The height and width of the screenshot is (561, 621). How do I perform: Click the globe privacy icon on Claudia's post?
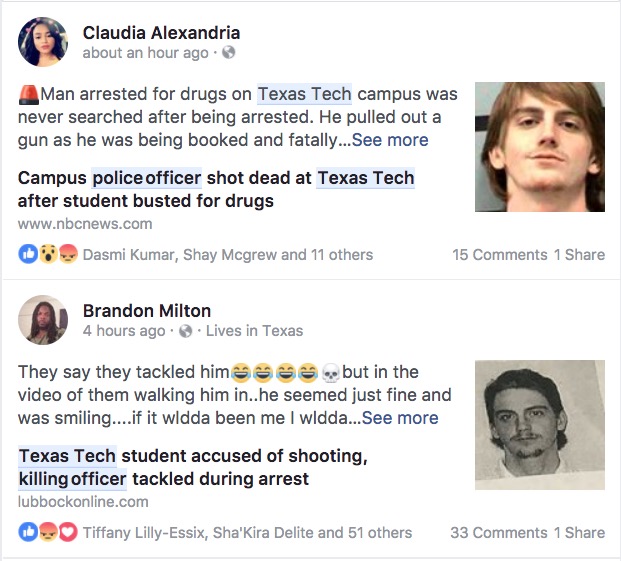(x=228, y=52)
